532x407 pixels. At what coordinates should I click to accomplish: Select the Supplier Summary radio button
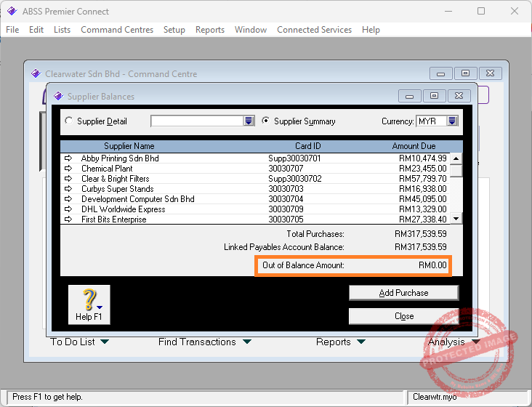[x=266, y=121]
